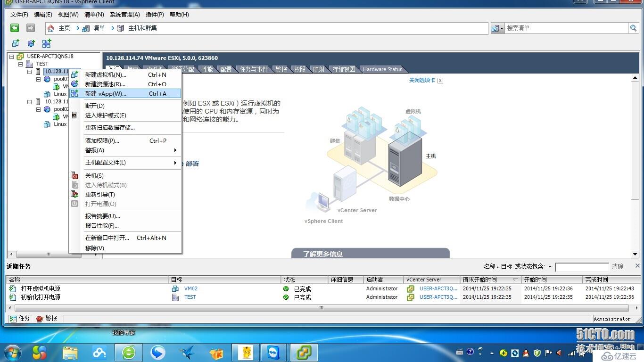Image resolution: width=644 pixels, height=362 pixels.
Task: Expand the 警报(A) submenu
Action: point(125,150)
